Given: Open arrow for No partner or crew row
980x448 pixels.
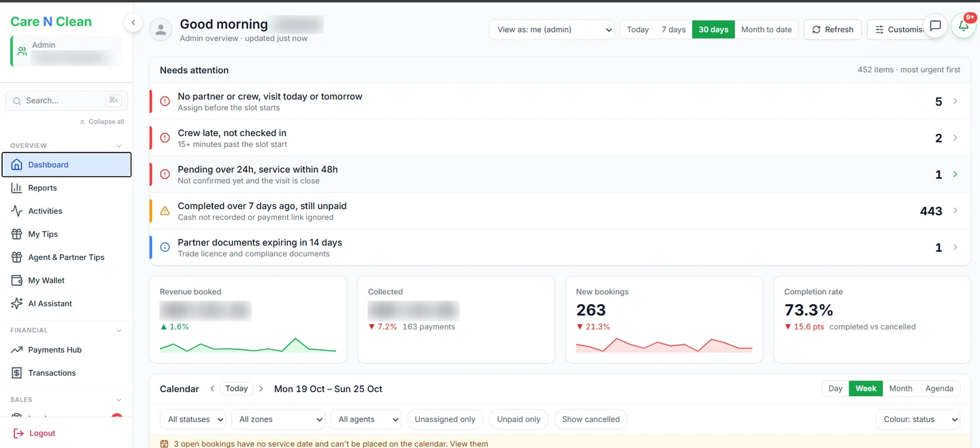Looking at the screenshot, I should point(955,101).
